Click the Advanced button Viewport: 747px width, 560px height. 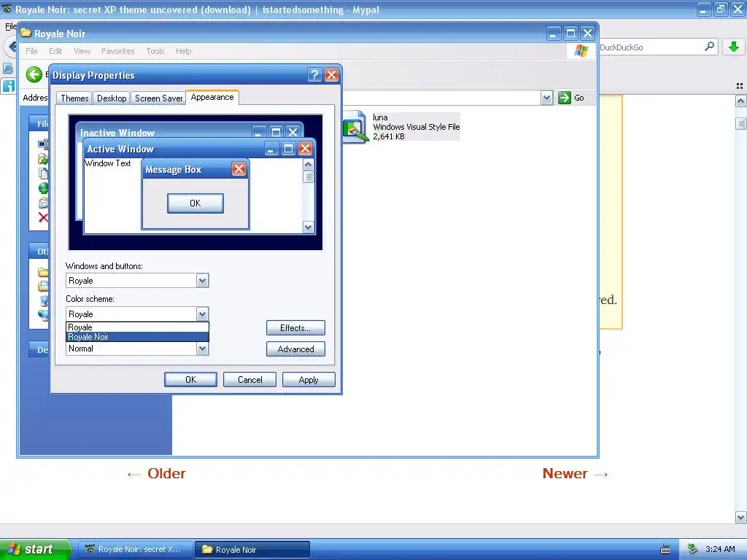click(x=295, y=349)
